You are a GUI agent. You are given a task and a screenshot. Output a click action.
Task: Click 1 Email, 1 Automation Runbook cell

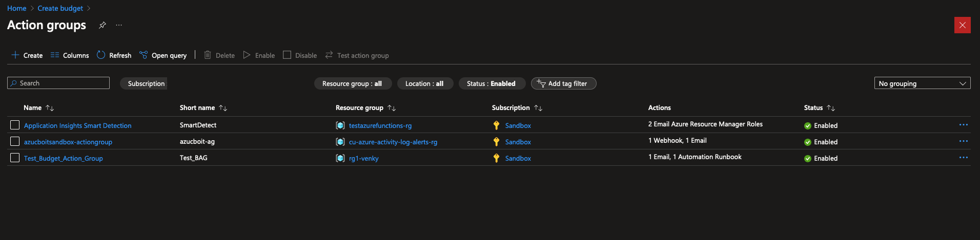(x=695, y=157)
